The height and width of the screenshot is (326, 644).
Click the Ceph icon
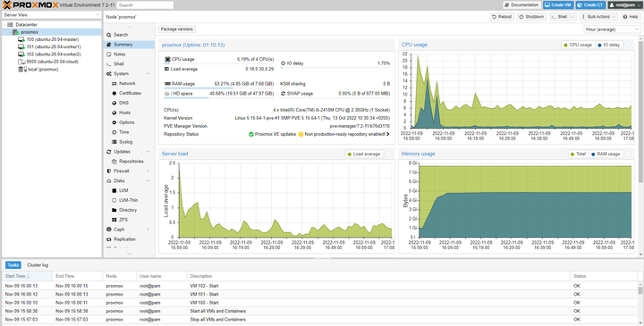point(109,230)
